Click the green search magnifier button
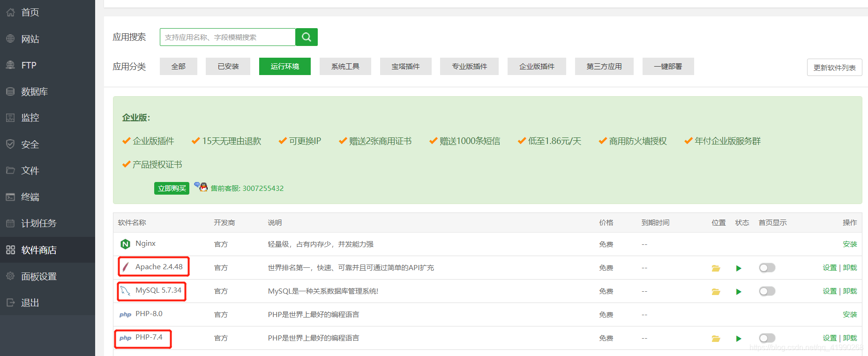Screen dimensions: 868x356 click(x=307, y=37)
